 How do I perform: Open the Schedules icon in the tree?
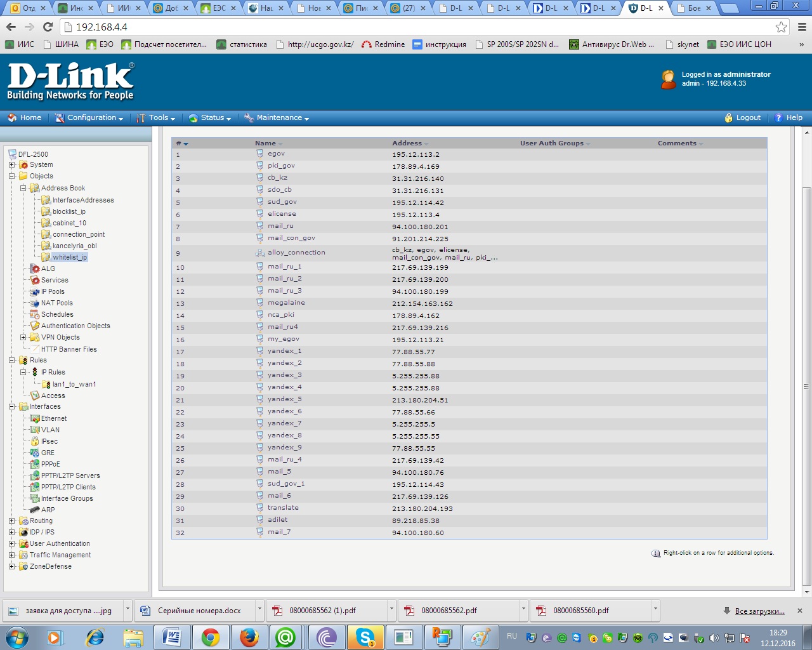36,314
